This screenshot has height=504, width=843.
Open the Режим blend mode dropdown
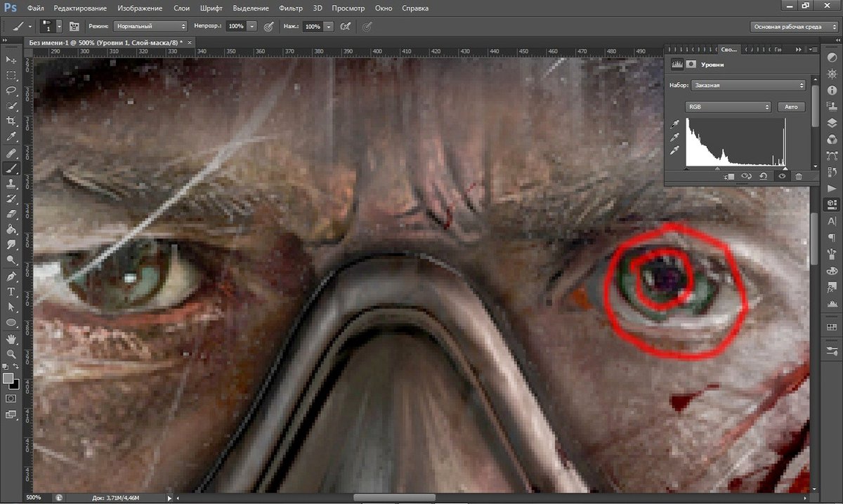(x=150, y=26)
